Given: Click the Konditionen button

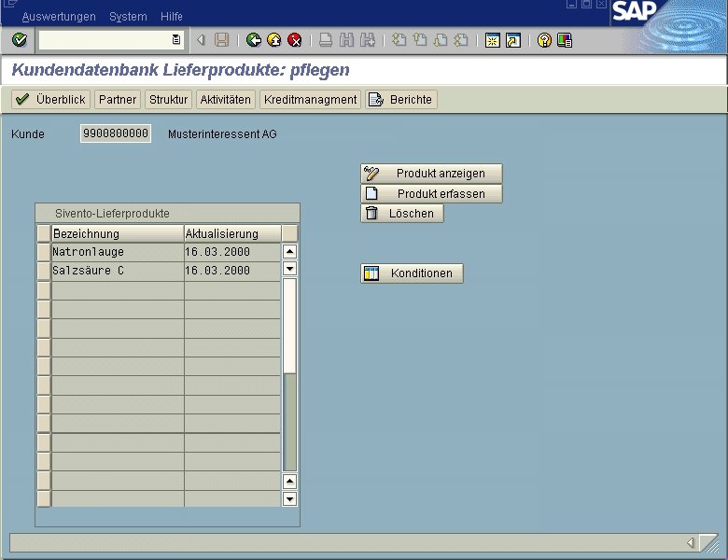Looking at the screenshot, I should pyautogui.click(x=412, y=273).
